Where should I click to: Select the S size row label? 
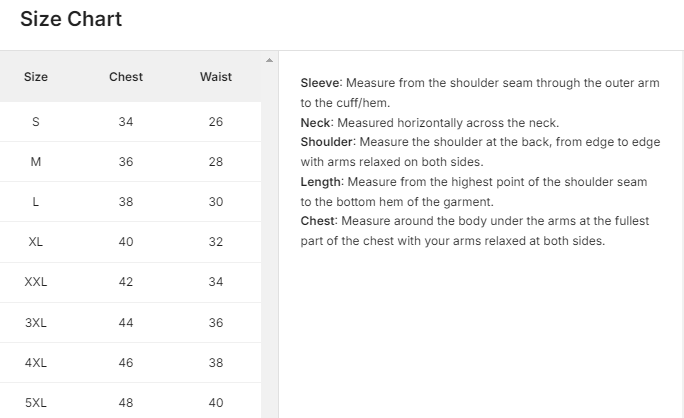click(36, 122)
